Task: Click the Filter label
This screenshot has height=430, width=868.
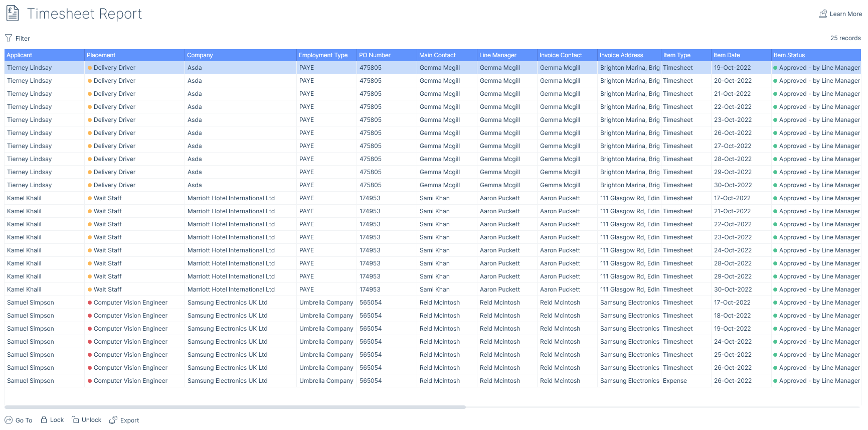Action: (x=23, y=39)
